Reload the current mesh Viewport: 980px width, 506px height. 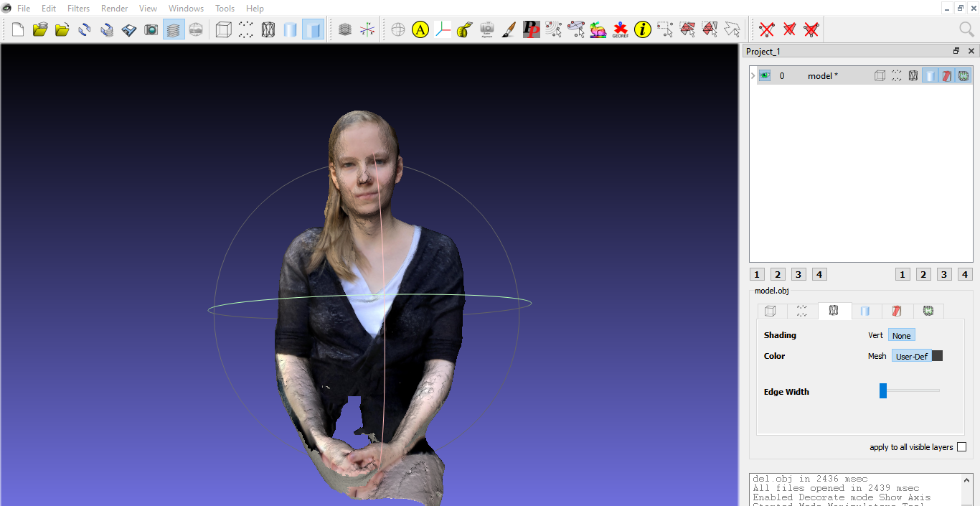[x=85, y=29]
